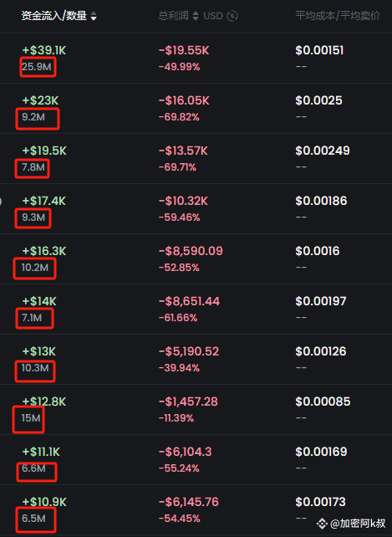Click the $0.00085 average cost value
Screen dimensions: 392x537
click(x=323, y=401)
